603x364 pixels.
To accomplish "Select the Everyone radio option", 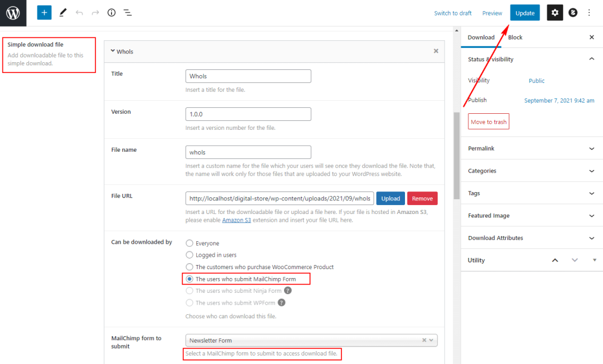I will click(x=189, y=243).
